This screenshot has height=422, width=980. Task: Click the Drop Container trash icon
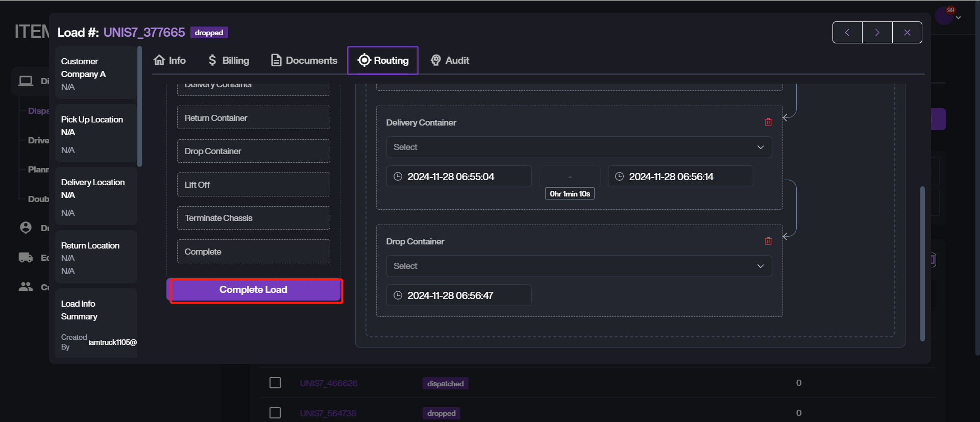pyautogui.click(x=768, y=241)
